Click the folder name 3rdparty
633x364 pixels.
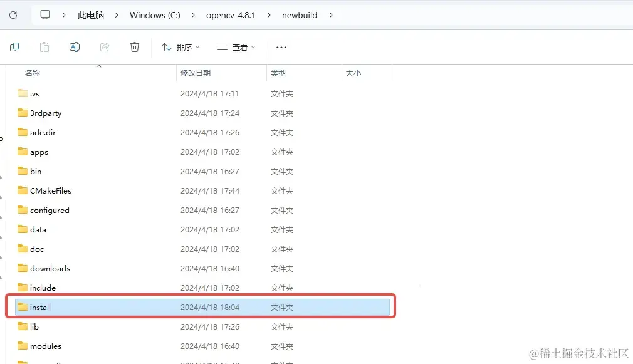click(x=46, y=113)
